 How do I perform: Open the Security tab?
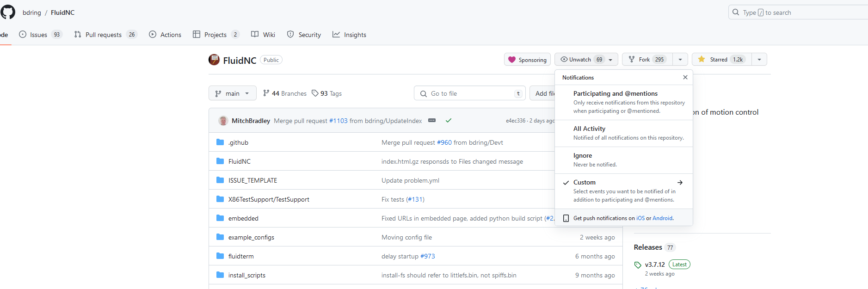(x=304, y=35)
